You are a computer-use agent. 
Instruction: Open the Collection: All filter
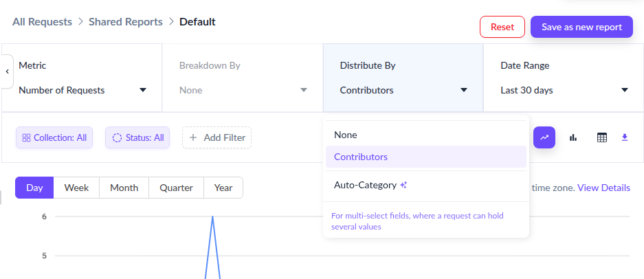pyautogui.click(x=54, y=137)
